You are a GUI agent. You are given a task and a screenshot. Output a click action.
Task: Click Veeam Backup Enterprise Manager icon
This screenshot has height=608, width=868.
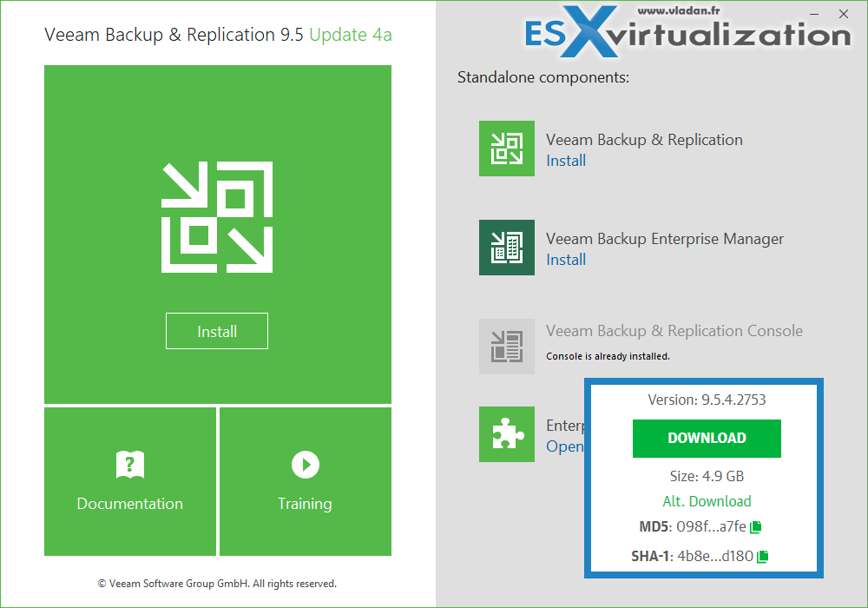[507, 248]
